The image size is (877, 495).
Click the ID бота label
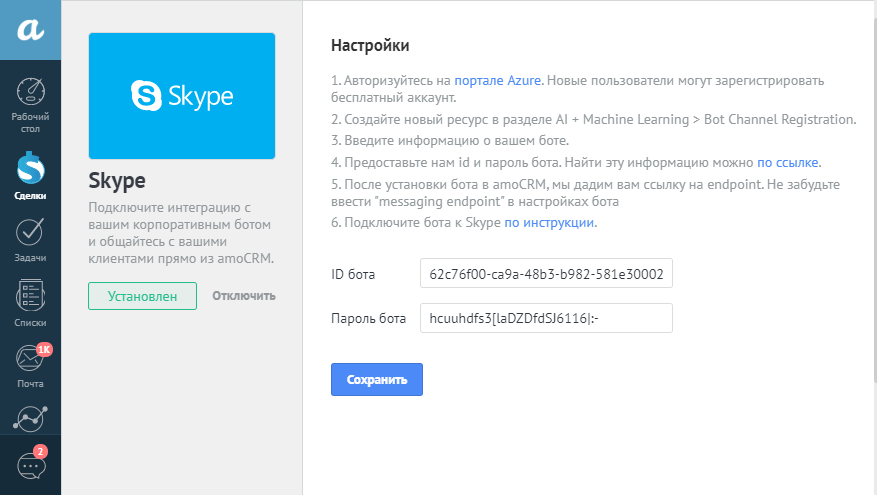[x=353, y=275]
